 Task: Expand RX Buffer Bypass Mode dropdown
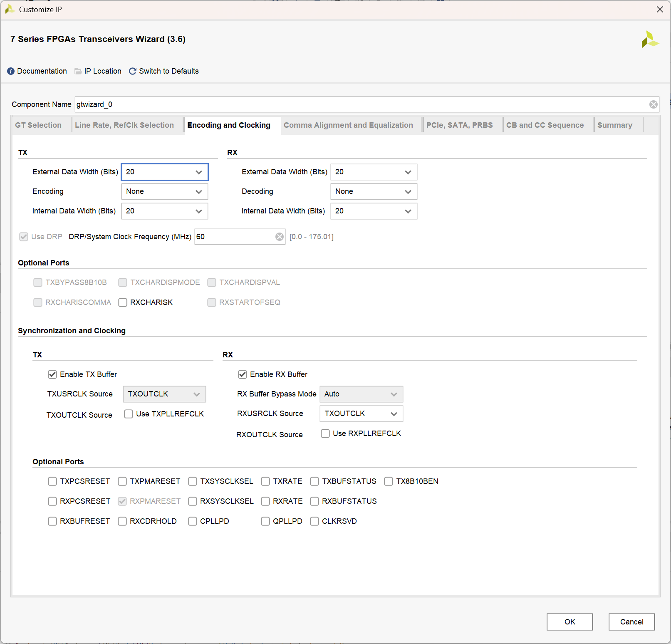click(x=361, y=394)
